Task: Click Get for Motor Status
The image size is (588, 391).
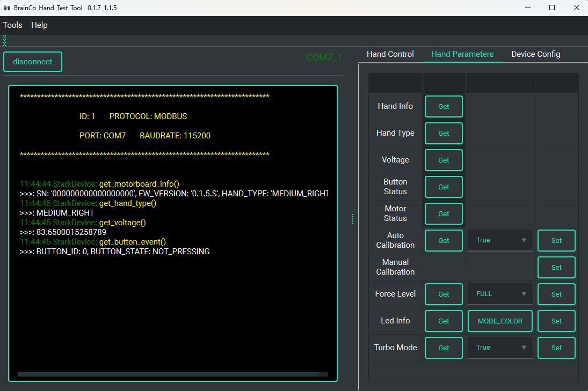Action: (444, 213)
